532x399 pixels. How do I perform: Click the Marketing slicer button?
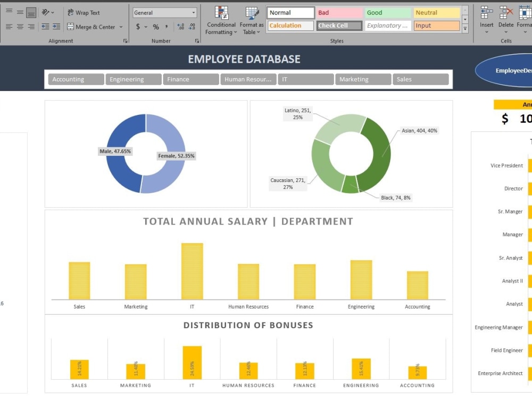point(363,79)
